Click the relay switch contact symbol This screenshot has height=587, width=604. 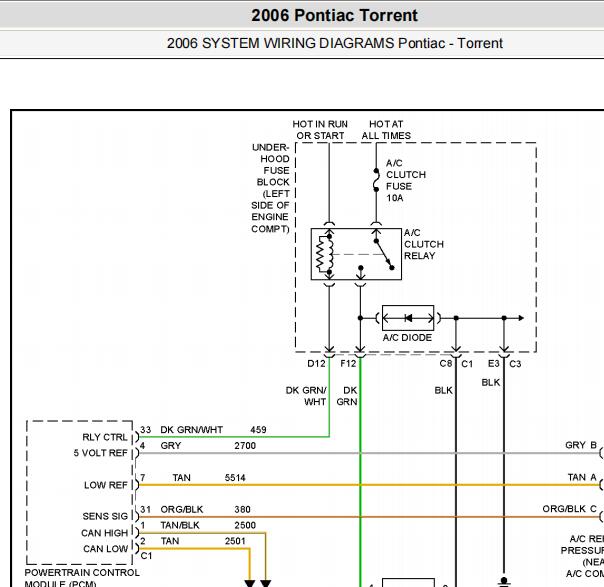pyautogui.click(x=384, y=254)
